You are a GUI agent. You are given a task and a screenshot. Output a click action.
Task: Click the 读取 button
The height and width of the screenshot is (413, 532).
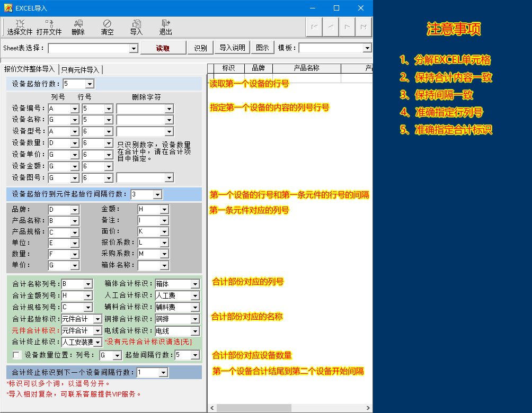163,48
